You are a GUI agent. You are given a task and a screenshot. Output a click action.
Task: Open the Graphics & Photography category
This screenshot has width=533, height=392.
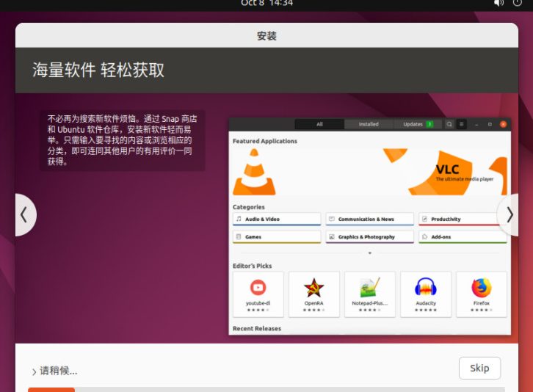pyautogui.click(x=369, y=236)
